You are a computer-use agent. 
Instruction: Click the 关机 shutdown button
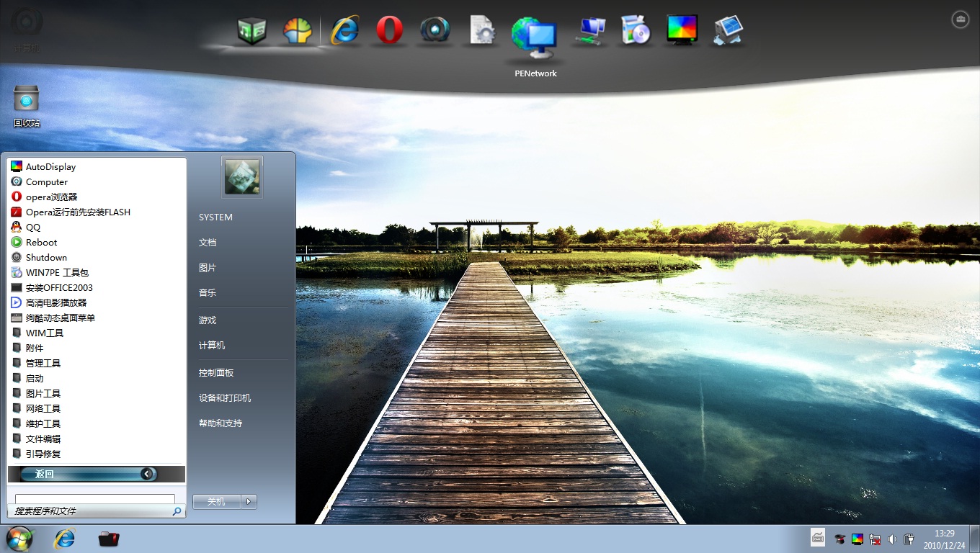217,501
